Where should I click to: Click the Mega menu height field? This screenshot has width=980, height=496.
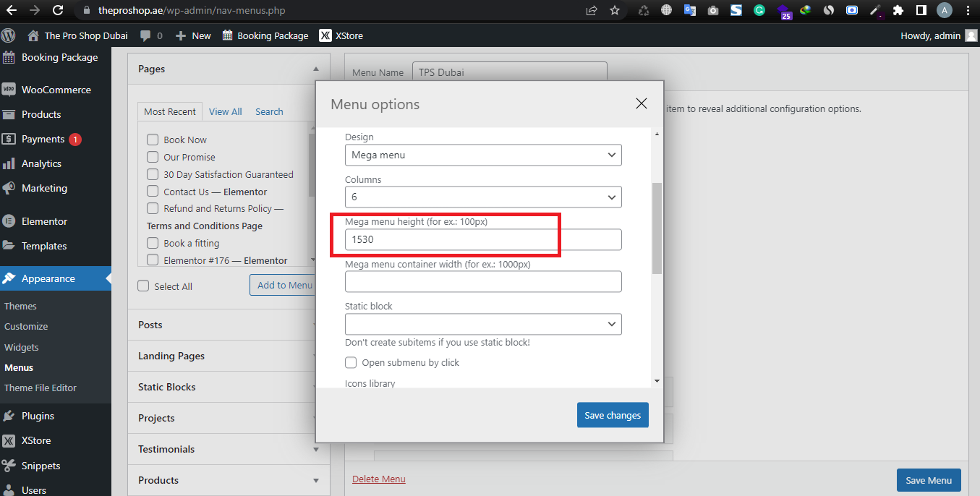[x=483, y=239]
